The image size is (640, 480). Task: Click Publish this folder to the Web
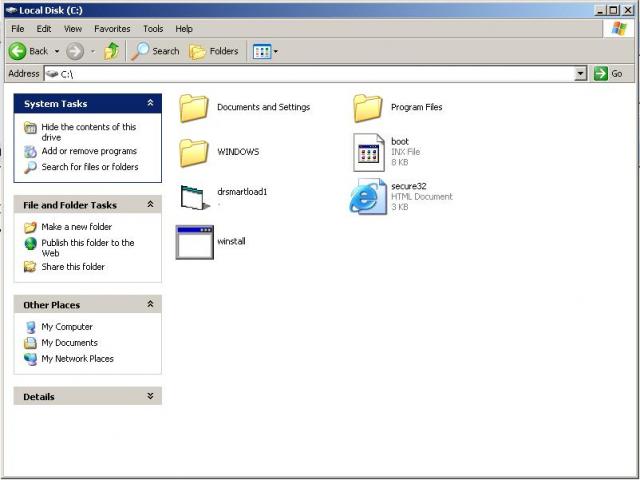click(88, 248)
